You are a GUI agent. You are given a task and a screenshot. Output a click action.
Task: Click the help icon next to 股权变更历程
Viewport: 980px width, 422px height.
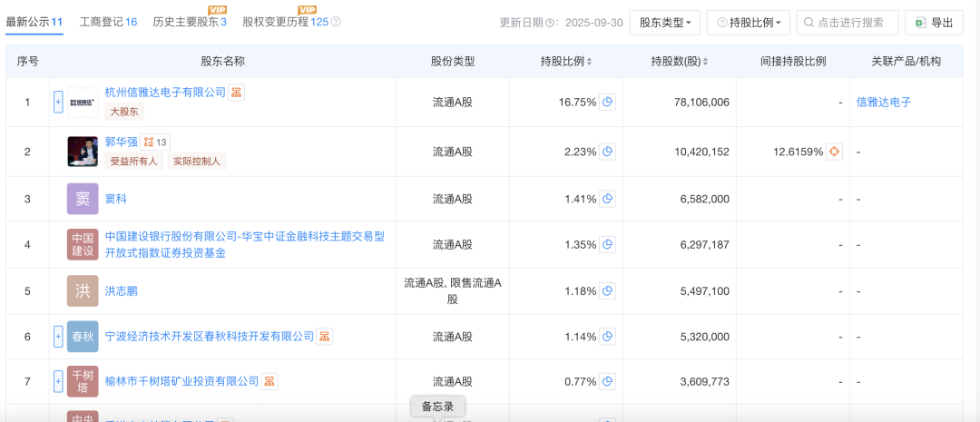[336, 22]
